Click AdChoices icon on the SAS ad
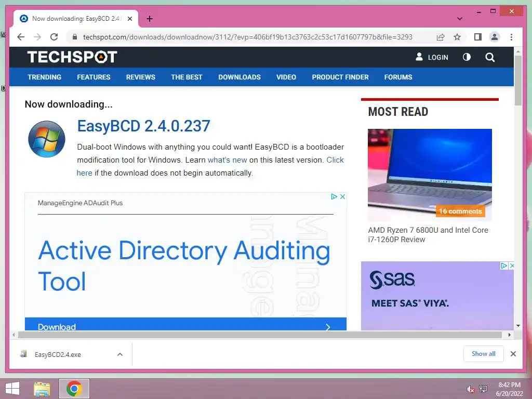Screen dimensions: 532x399 click(504, 265)
